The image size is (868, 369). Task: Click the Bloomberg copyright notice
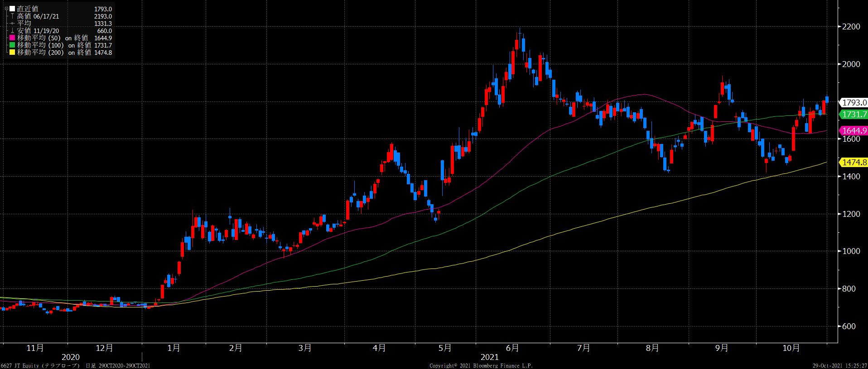point(481,365)
